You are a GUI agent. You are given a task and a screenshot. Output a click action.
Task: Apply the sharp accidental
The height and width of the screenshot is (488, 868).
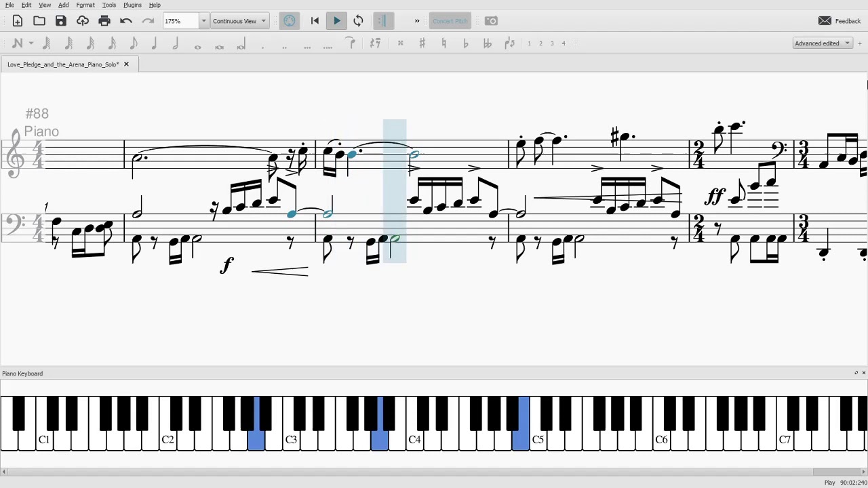click(x=422, y=43)
